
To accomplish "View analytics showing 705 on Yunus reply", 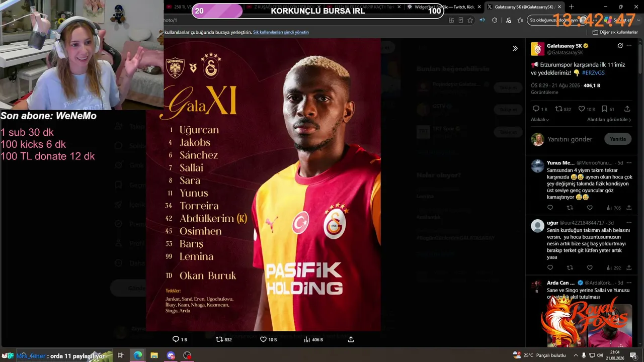I will (613, 208).
